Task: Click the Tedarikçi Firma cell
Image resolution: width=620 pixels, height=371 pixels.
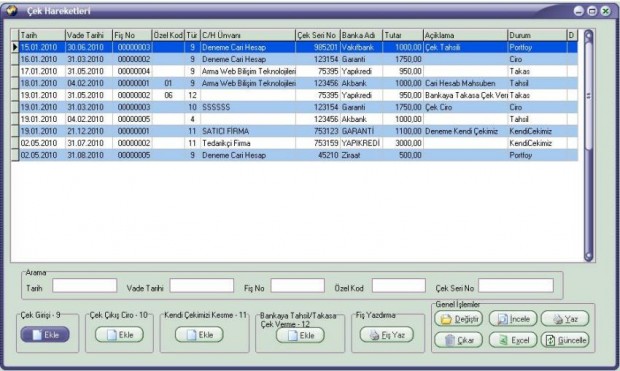Action: tap(248, 143)
